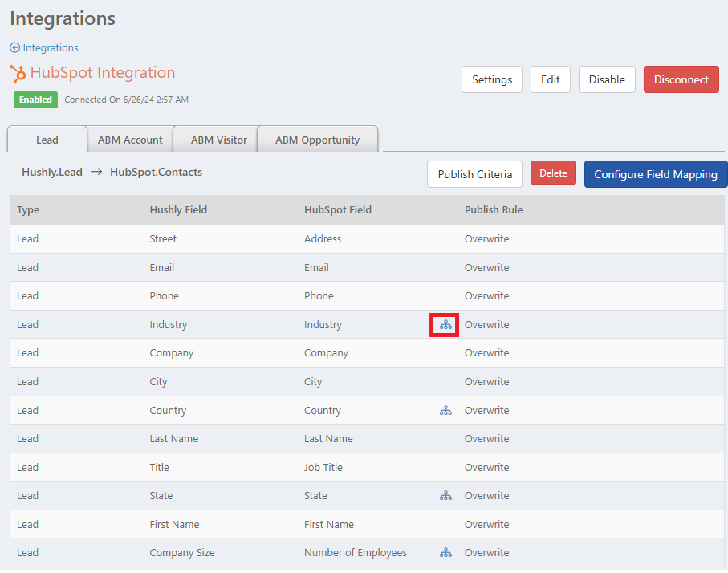This screenshot has width=728, height=573.
Task: Open value mapping icon for Number of Employees
Action: [x=445, y=553]
